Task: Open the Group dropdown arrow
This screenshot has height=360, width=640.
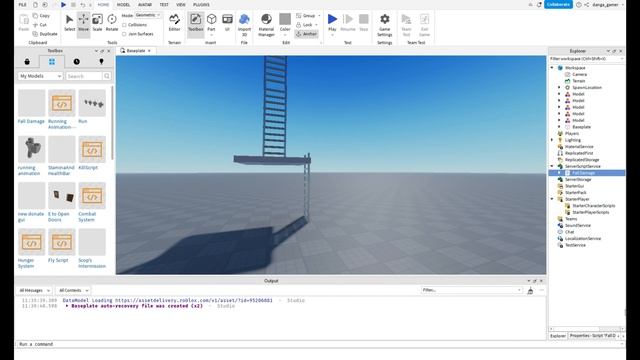Action: (319, 16)
